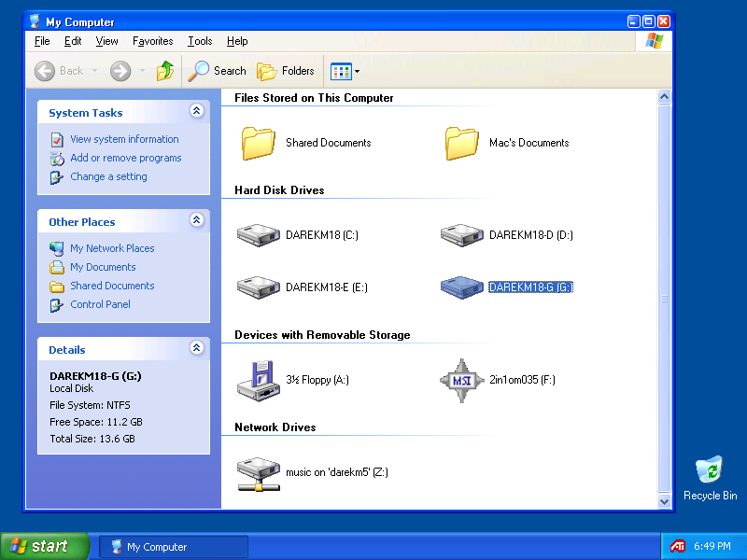Go up one folder level
This screenshot has height=560, width=747.
click(165, 71)
